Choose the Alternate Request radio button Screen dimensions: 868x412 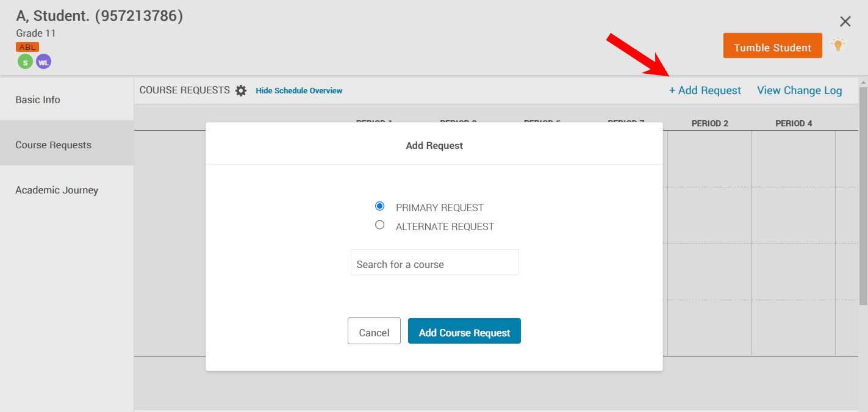click(379, 225)
